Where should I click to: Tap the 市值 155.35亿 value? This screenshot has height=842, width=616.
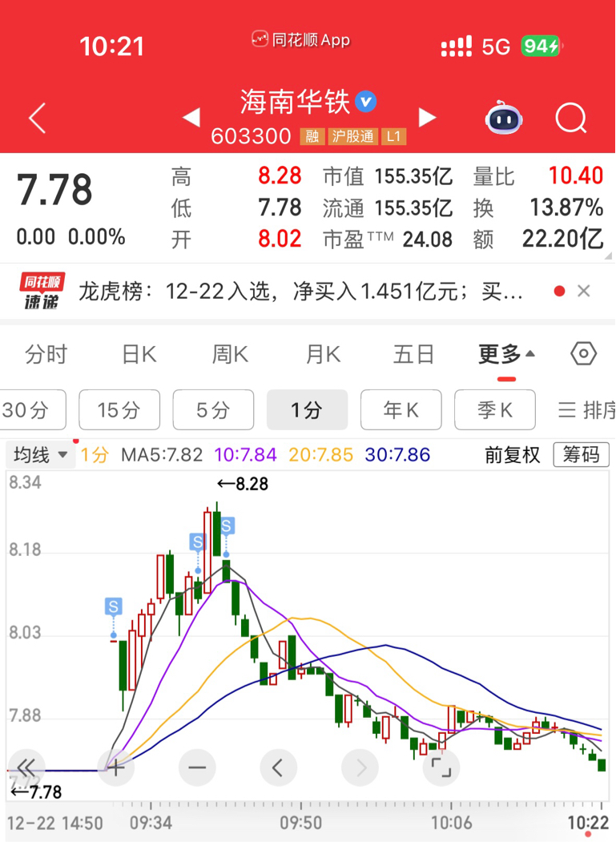pyautogui.click(x=413, y=176)
